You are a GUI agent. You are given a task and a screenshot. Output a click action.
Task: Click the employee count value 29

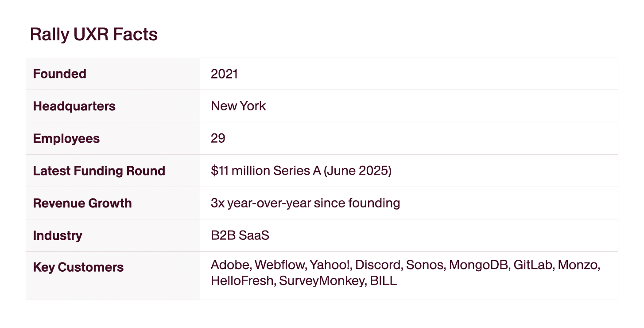pos(218,138)
